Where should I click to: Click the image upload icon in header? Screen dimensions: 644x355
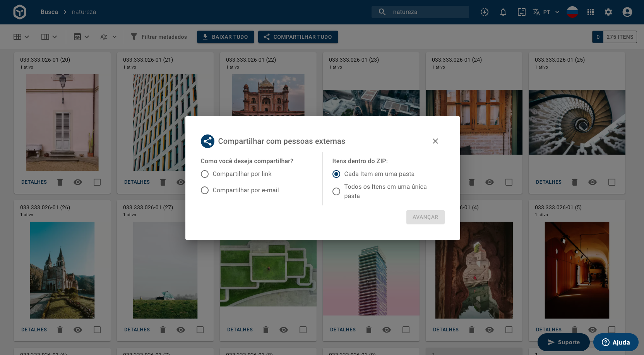click(522, 12)
